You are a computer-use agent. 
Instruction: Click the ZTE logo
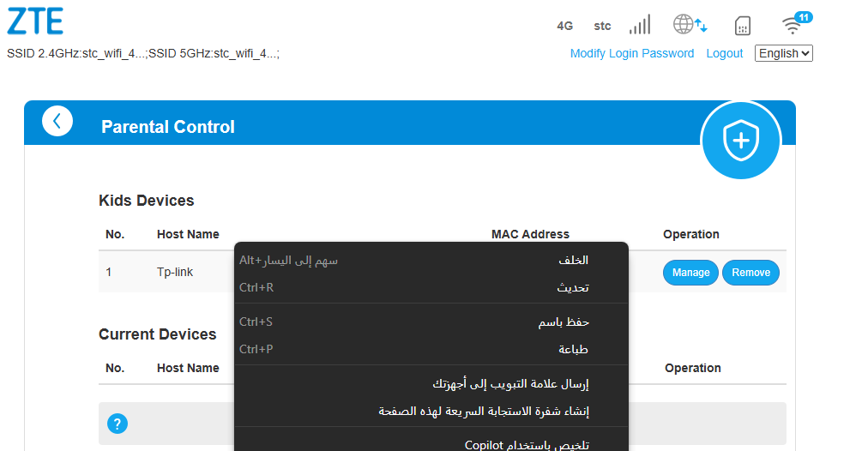coord(35,21)
